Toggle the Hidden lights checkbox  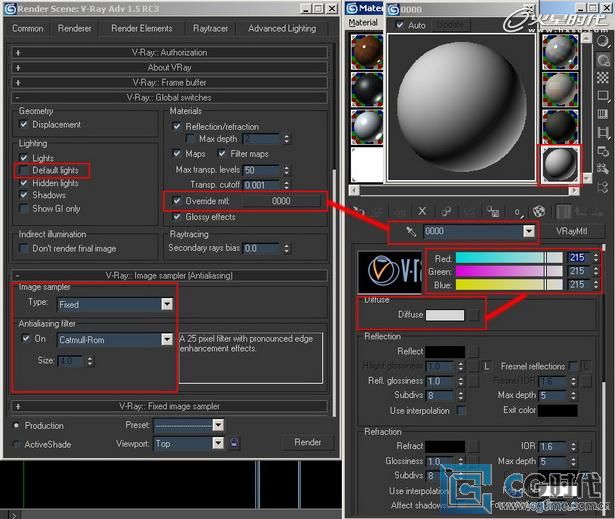[24, 183]
